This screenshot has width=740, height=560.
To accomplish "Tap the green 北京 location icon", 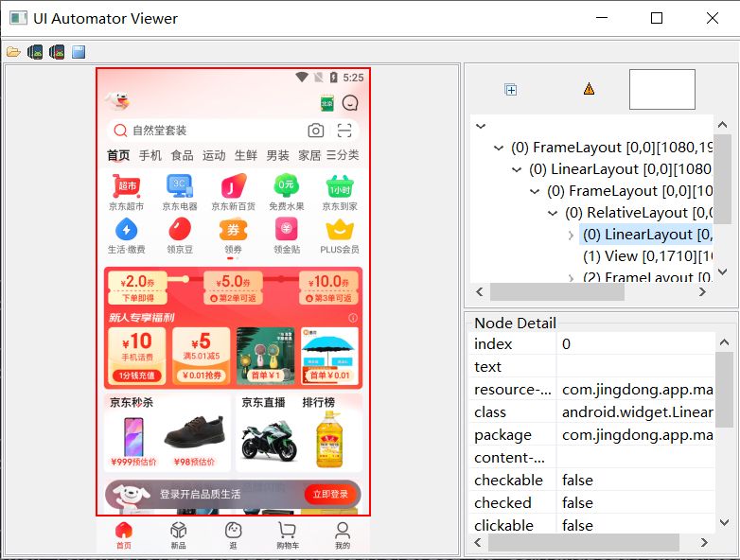I will click(x=327, y=103).
